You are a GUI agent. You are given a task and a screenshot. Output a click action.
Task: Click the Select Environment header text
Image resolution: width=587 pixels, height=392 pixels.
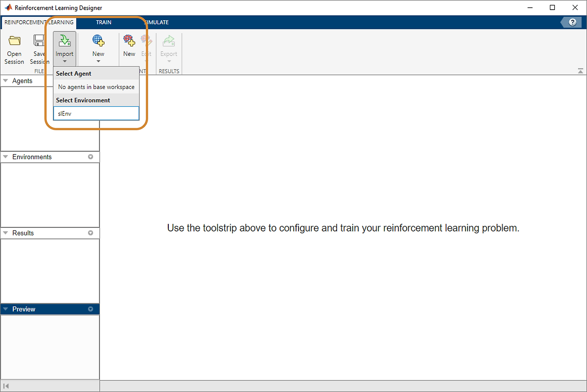pyautogui.click(x=83, y=100)
